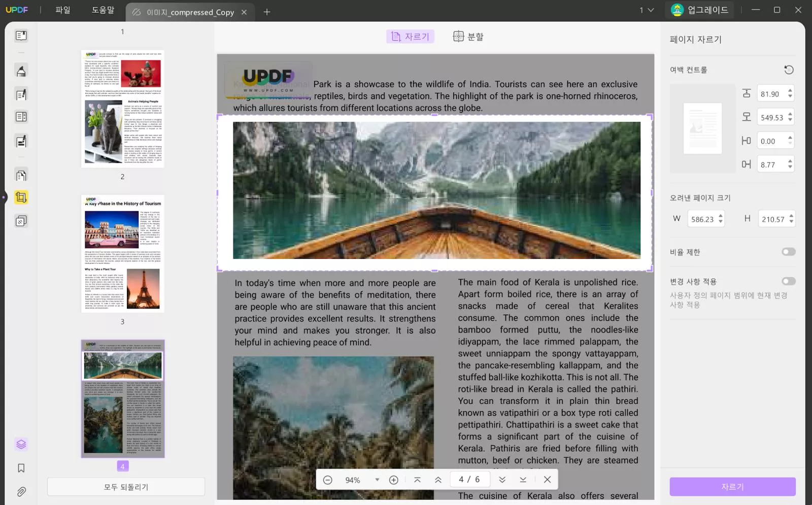Viewport: 812px width, 505px height.
Task: Increase the cropped width W value
Action: 721,216
